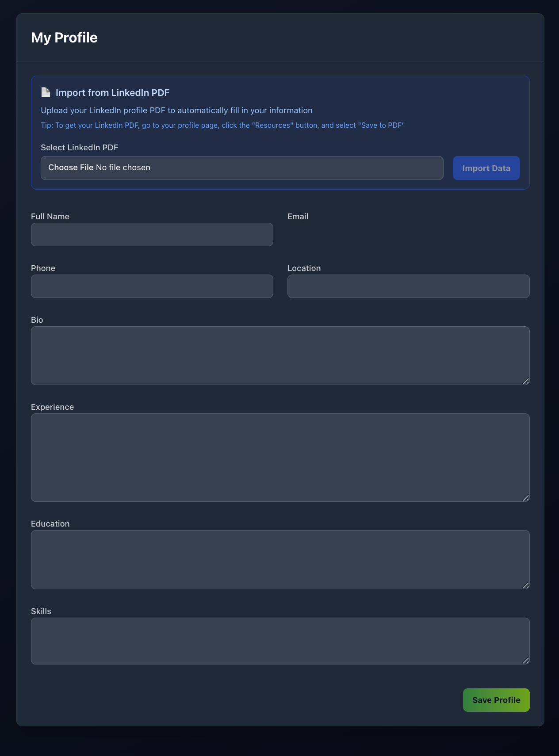Click into the Education text area
This screenshot has height=756, width=559.
(x=280, y=559)
